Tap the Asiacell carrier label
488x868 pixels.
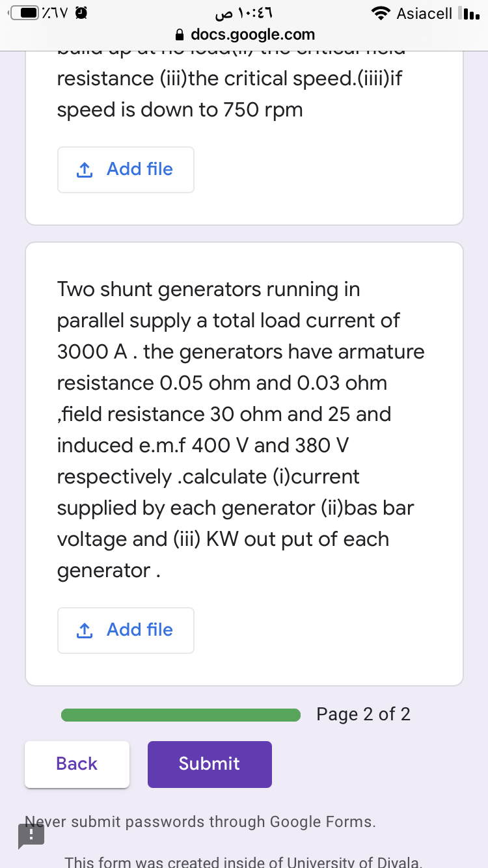[424, 13]
